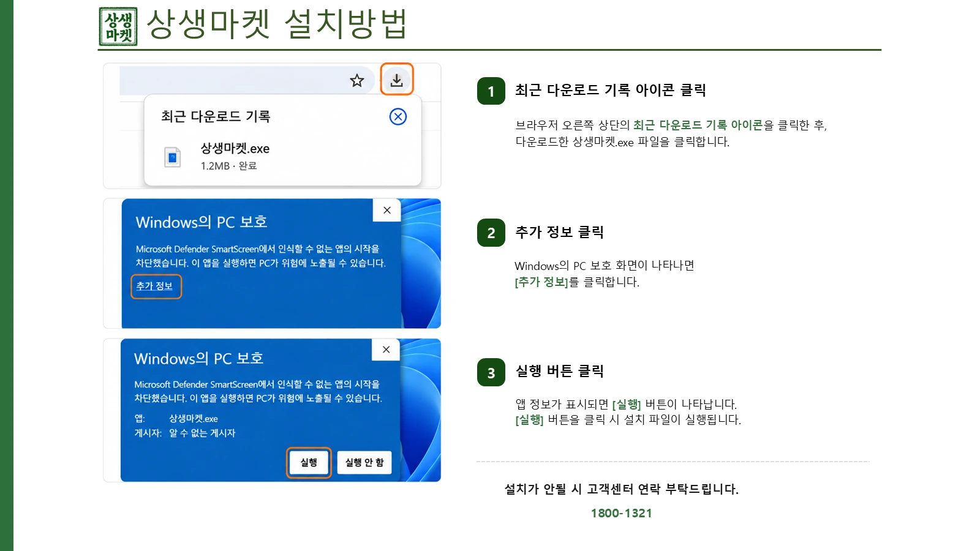Click the 상생마켓.exe file icon
The image size is (980, 551).
pyautogui.click(x=173, y=157)
